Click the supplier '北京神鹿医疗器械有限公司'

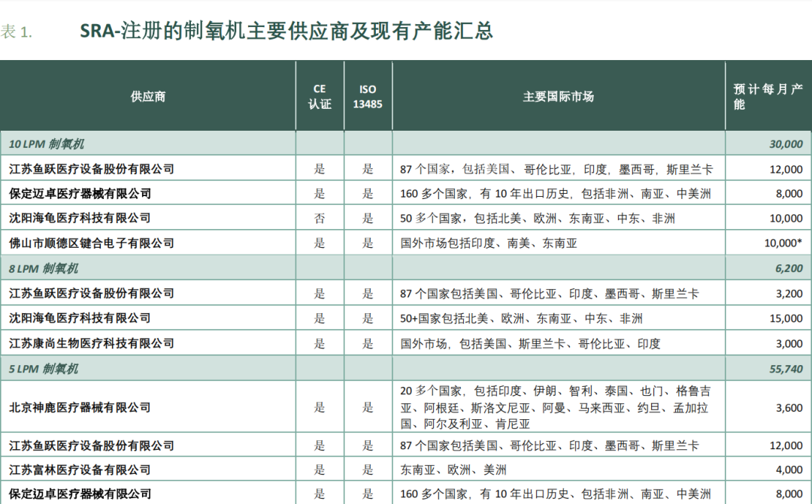80,407
